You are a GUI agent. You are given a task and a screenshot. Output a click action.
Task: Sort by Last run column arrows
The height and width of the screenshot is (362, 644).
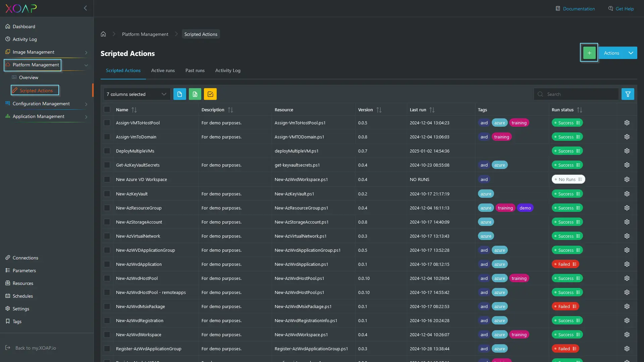point(432,110)
